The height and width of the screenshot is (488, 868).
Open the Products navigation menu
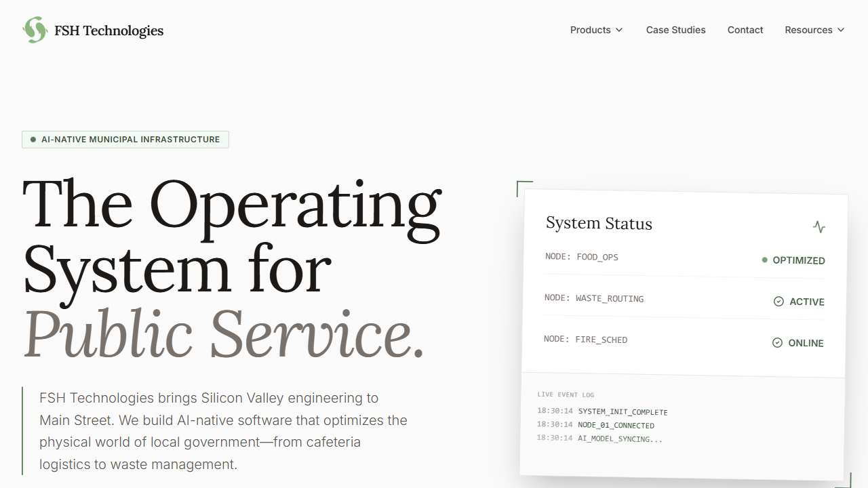click(x=591, y=30)
